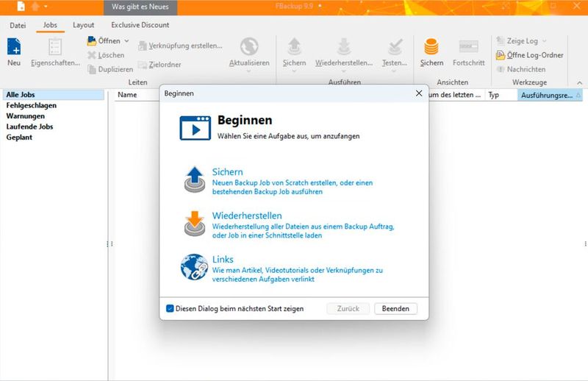Click the Zurück button
This screenshot has height=381, width=588.
click(x=348, y=309)
